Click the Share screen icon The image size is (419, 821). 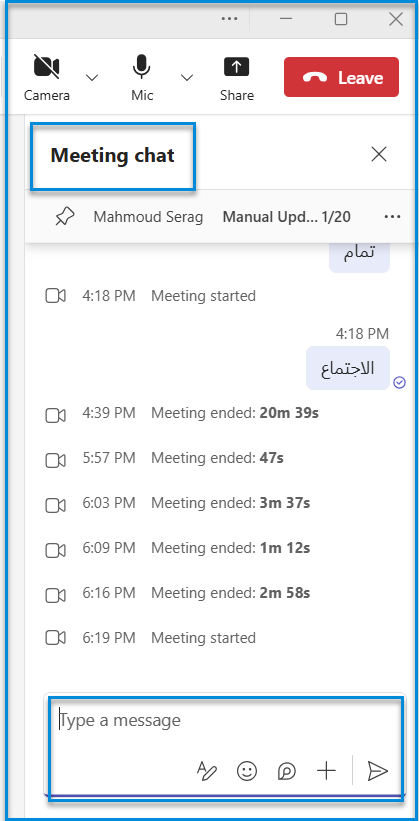click(x=237, y=77)
